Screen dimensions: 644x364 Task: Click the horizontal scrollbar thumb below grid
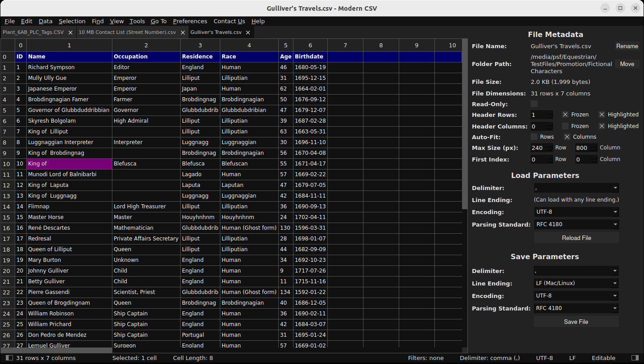pos(56,350)
